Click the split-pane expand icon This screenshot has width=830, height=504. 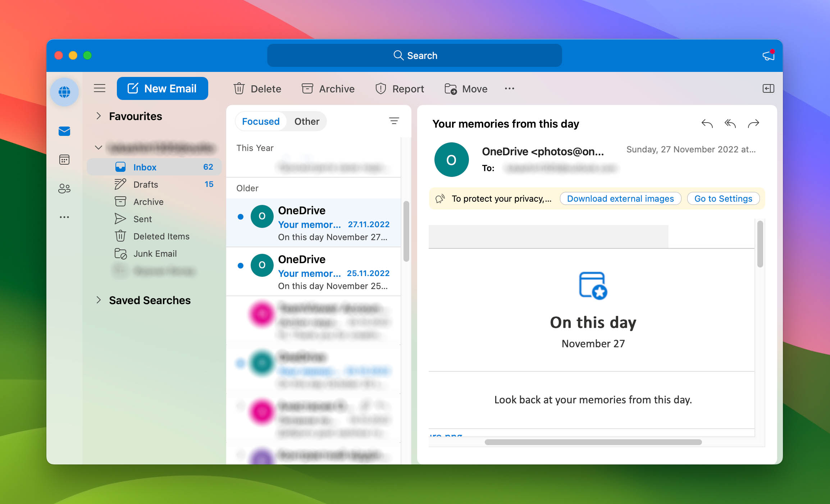769,88
